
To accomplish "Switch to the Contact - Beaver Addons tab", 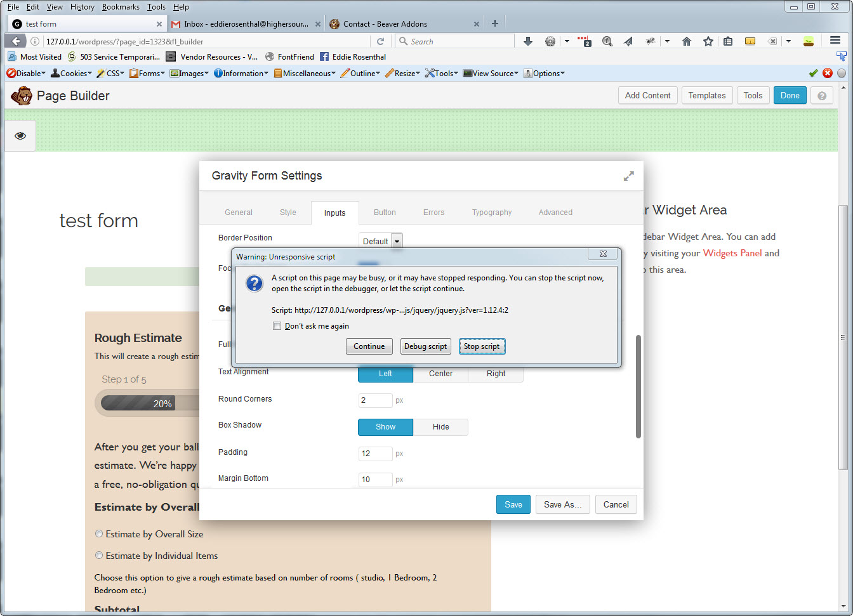I will [405, 23].
